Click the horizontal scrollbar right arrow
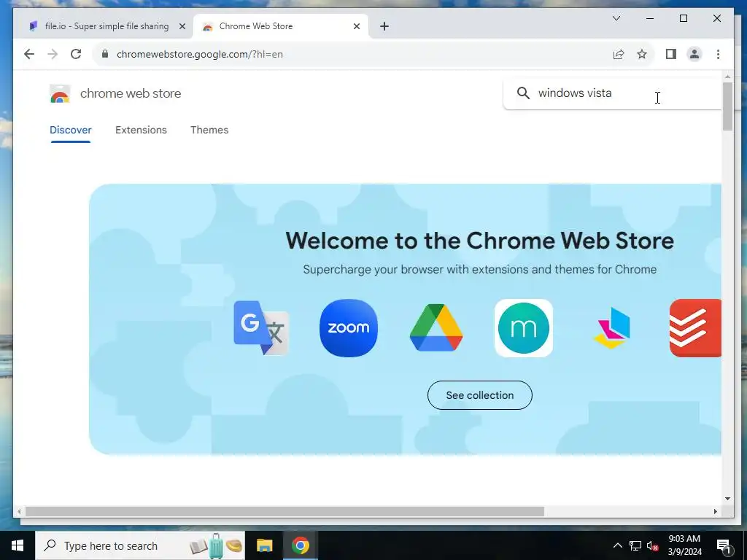747x560 pixels. pos(715,511)
